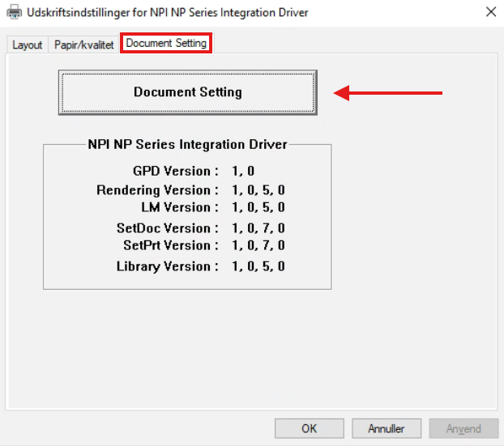
Task: Click the GPD Version label
Action: (176, 171)
